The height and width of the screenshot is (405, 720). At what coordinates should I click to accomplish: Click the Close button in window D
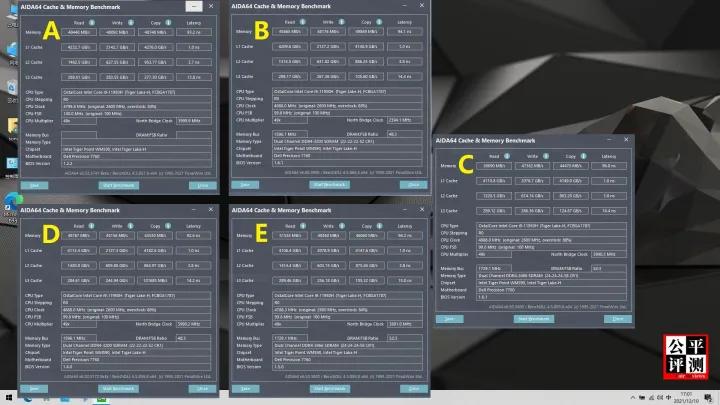[x=202, y=388]
